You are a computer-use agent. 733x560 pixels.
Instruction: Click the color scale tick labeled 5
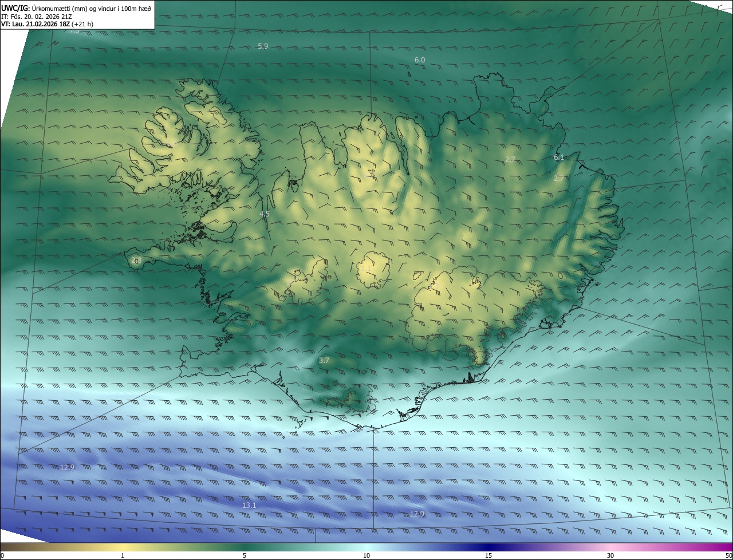point(245,555)
